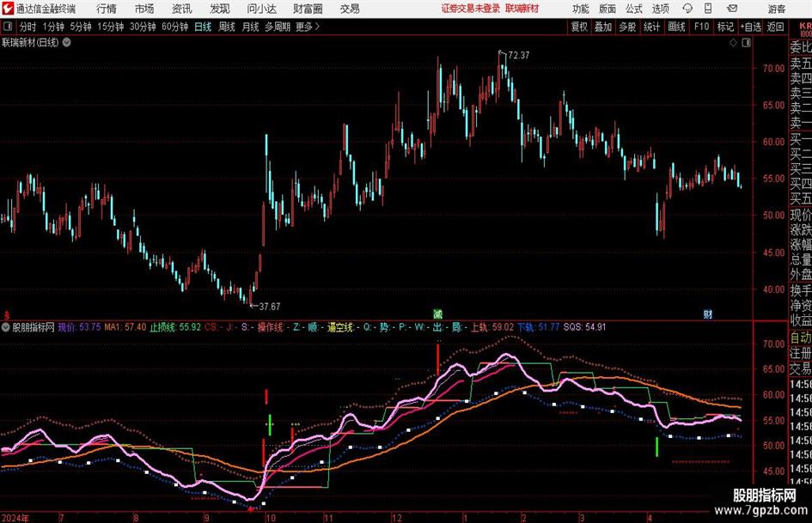Screen dimensions: 812x523
Task: Select the 日线 daily chart tab
Action: click(203, 27)
